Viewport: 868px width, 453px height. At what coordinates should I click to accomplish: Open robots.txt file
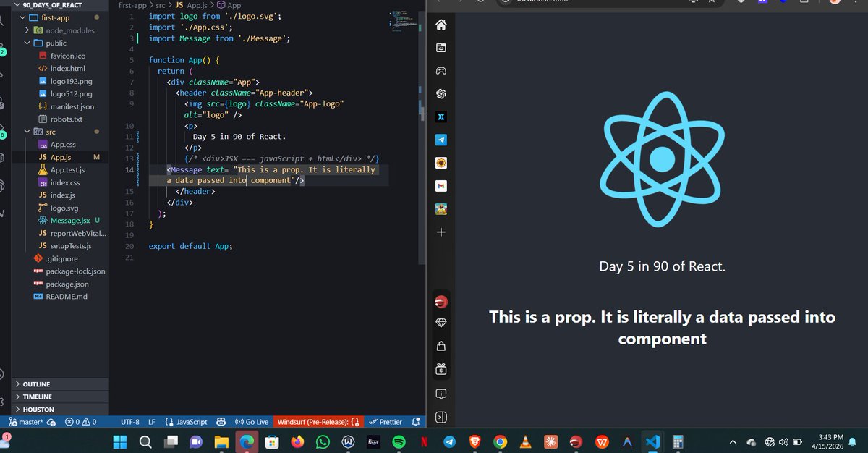click(x=67, y=119)
